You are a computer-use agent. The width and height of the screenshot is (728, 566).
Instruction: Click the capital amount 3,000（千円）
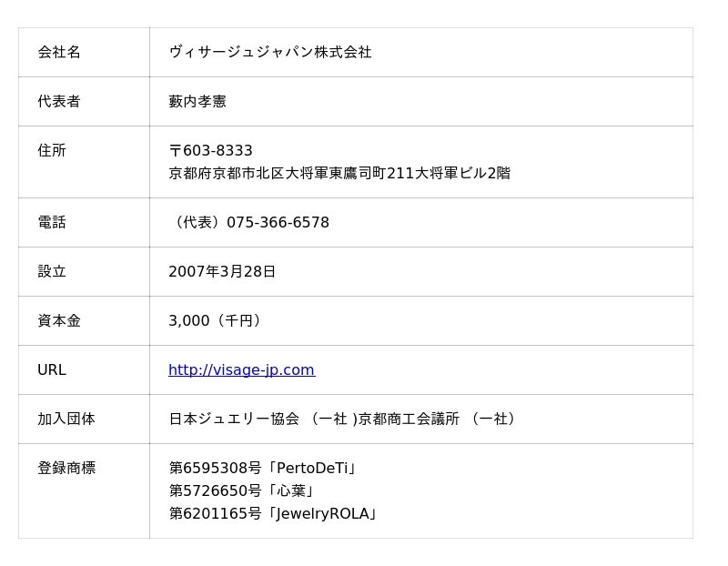point(217,321)
